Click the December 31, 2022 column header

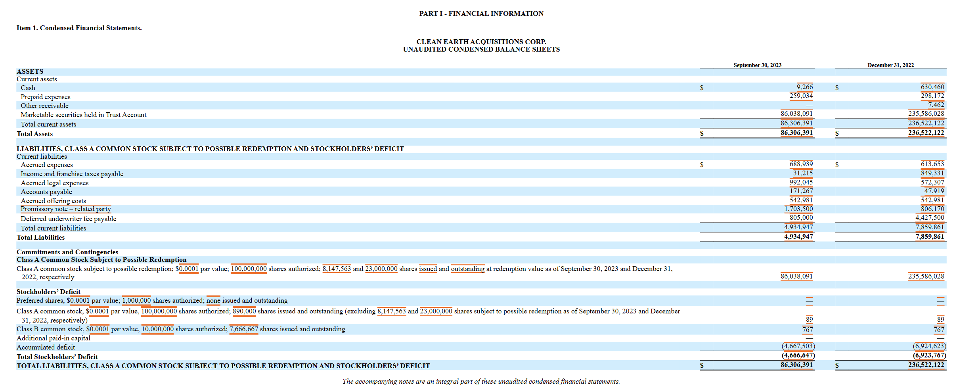click(890, 65)
